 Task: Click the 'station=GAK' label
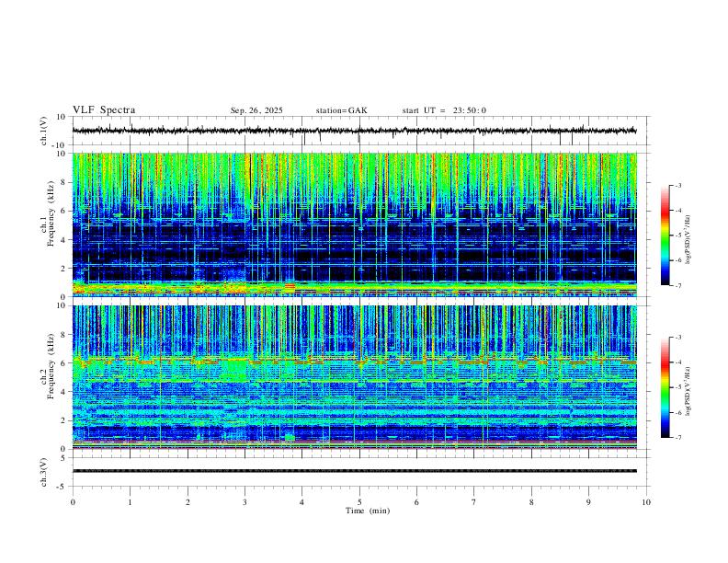341,110
